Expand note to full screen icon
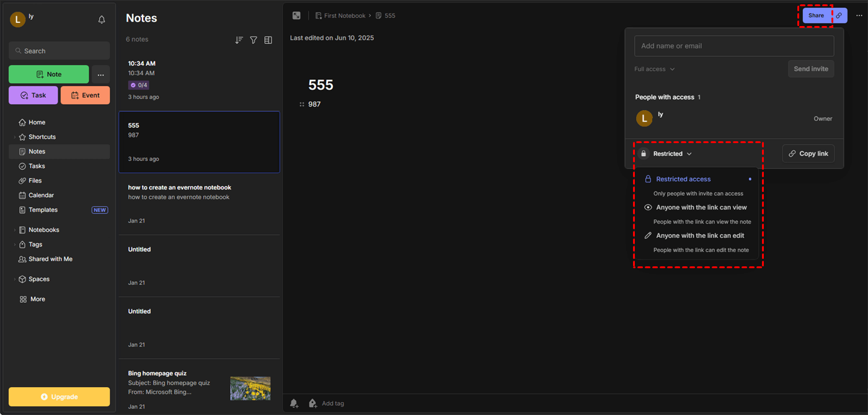Image resolution: width=868 pixels, height=415 pixels. pos(297,15)
